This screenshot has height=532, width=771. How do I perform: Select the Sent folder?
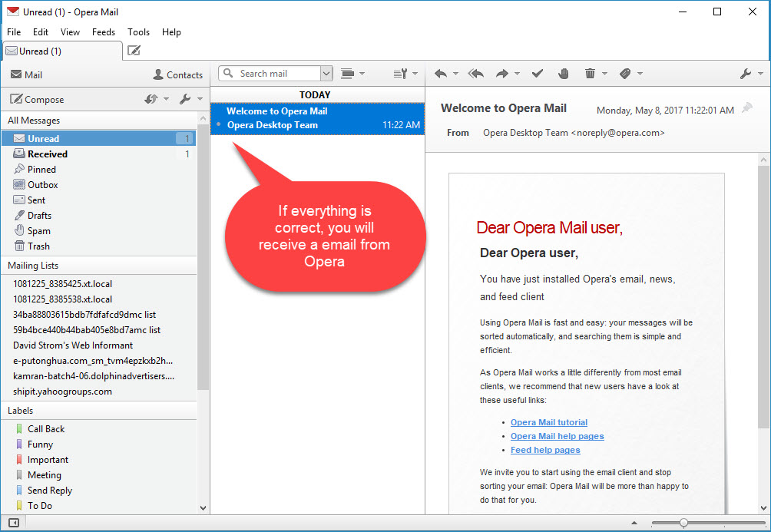[x=99, y=200]
